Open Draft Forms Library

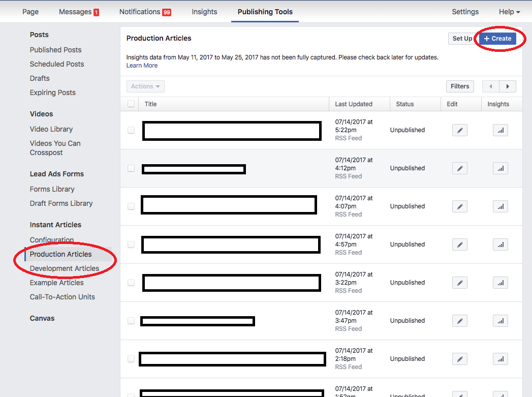pyautogui.click(x=61, y=204)
